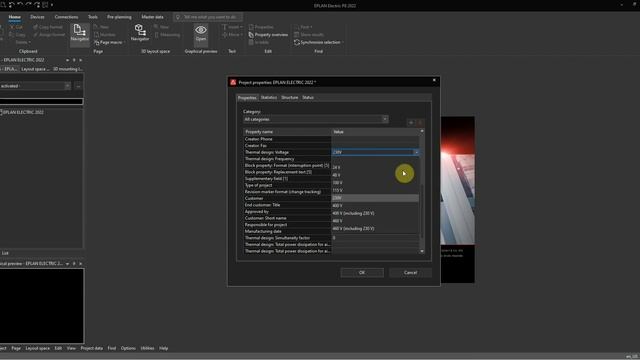Click Cut in the Clipboard group
The width and height of the screenshot is (640, 360).
click(x=17, y=27)
